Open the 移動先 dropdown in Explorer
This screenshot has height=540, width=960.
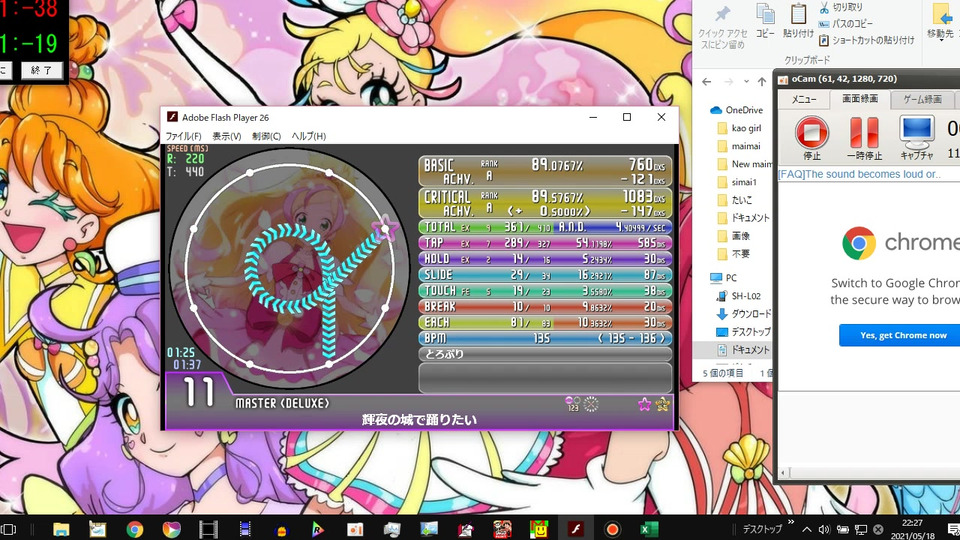[940, 21]
